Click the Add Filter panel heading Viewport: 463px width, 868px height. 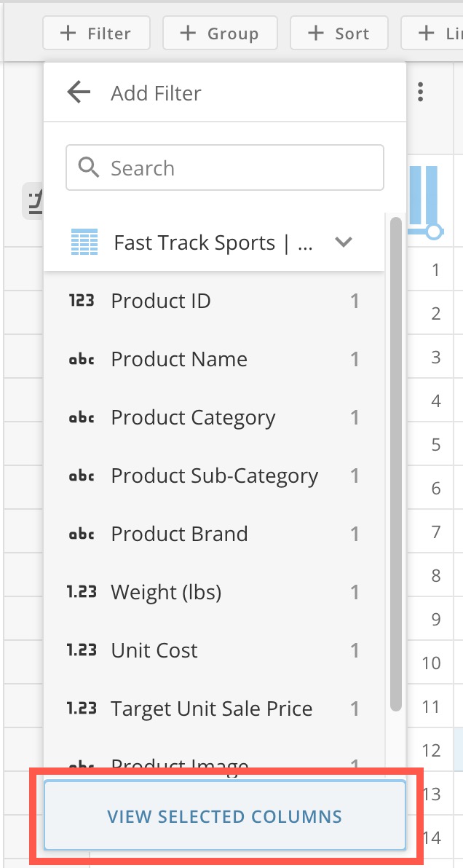tap(156, 93)
